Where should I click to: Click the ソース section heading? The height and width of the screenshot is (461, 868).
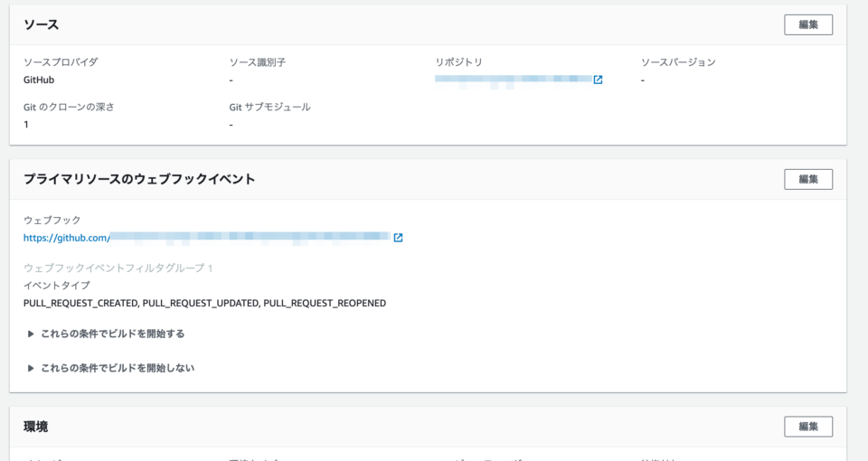[41, 25]
